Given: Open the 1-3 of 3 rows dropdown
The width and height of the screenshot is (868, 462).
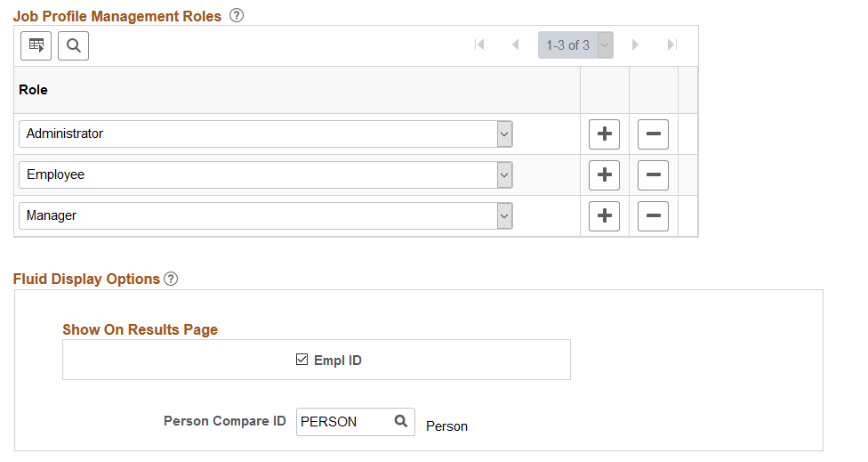Looking at the screenshot, I should pos(605,45).
